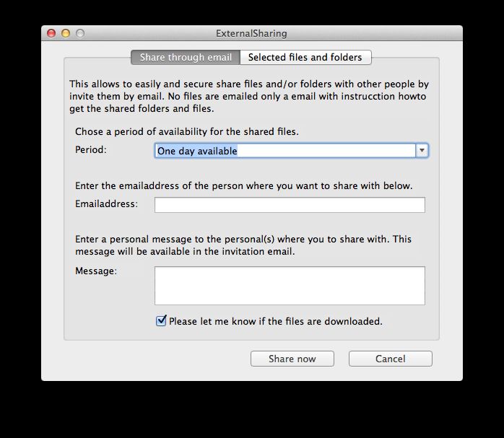Viewport: 504px width, 438px height.
Task: Close the ExternalSharing window
Action: tap(51, 33)
